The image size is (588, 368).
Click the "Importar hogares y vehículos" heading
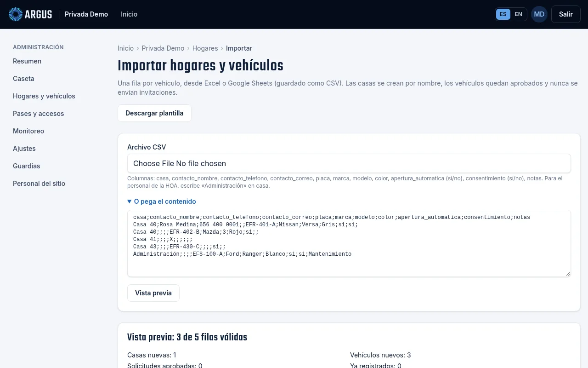pos(200,66)
